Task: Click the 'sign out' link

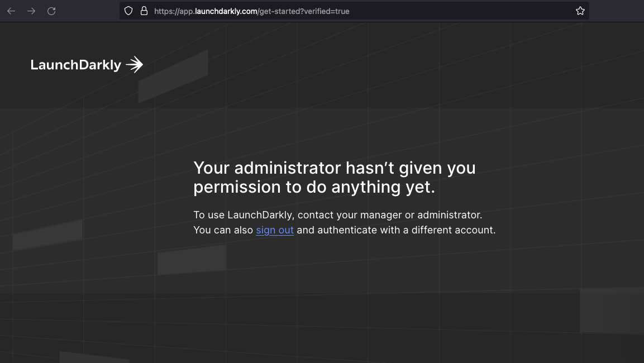Action: (x=275, y=230)
